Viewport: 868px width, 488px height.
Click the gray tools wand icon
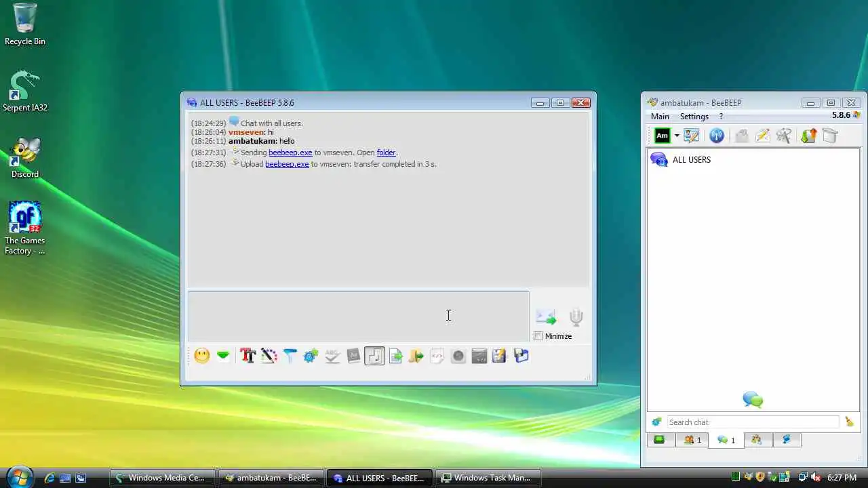tap(784, 136)
